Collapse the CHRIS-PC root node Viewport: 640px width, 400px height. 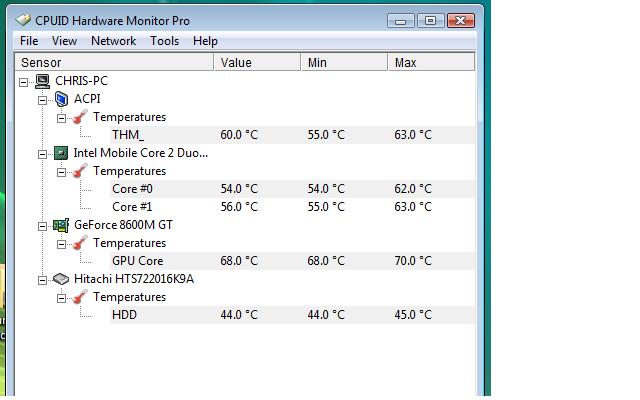click(x=24, y=82)
